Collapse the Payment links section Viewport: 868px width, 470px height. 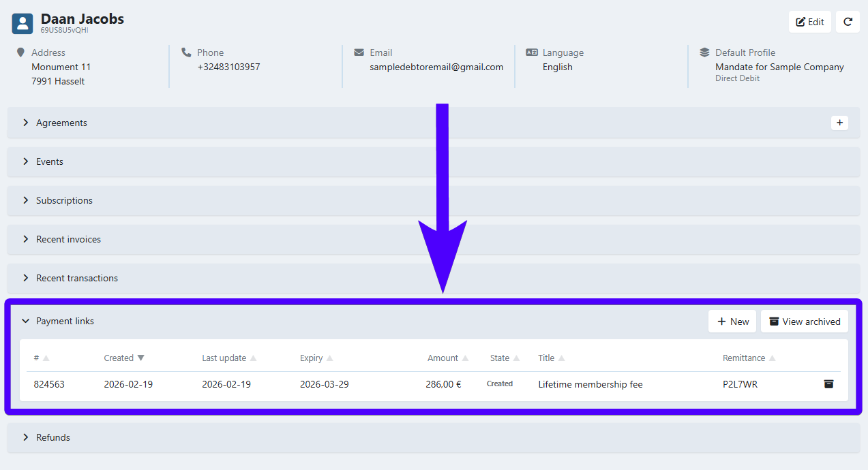click(x=65, y=321)
